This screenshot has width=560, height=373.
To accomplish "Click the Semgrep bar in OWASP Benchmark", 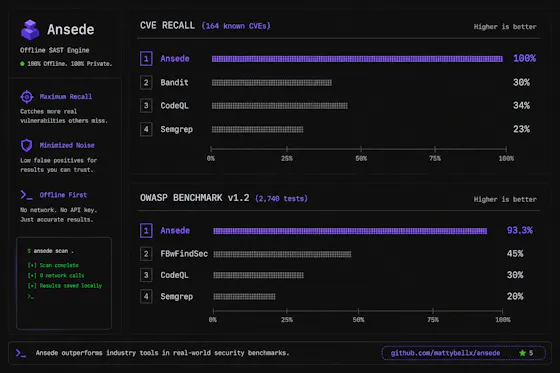I will tap(244, 297).
